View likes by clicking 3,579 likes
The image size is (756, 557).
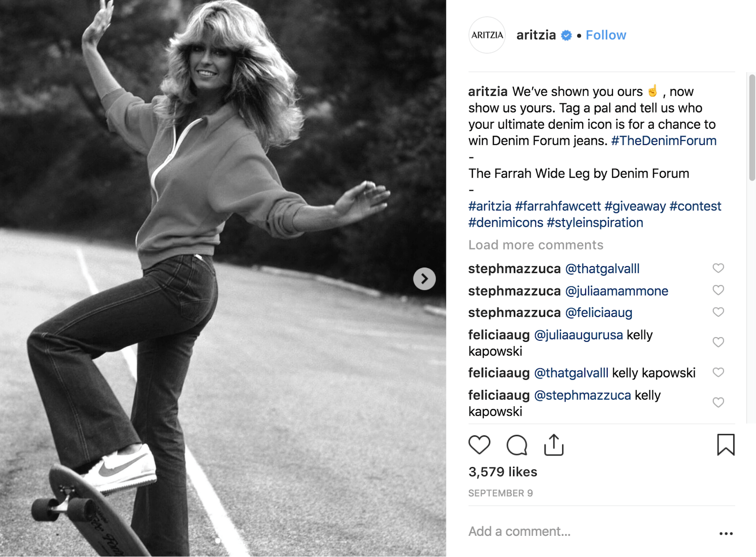tap(502, 471)
